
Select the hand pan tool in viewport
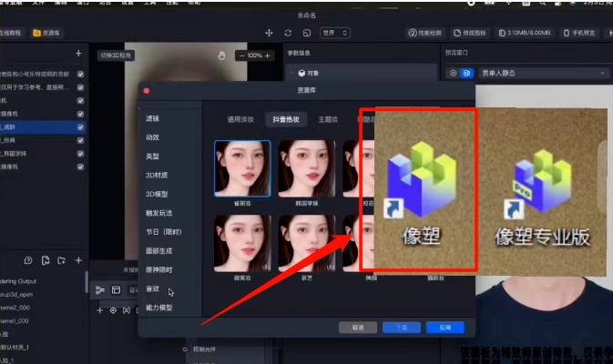(x=221, y=56)
